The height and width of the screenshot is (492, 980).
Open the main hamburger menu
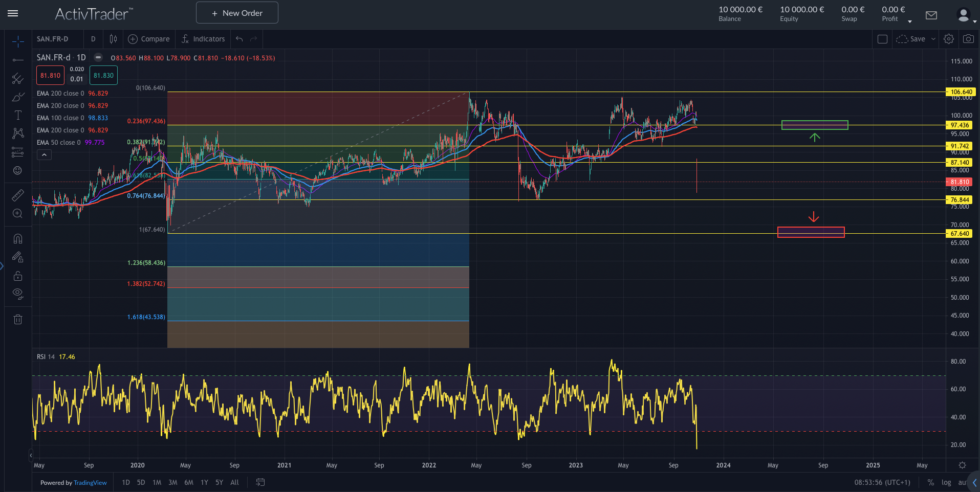pos(13,13)
